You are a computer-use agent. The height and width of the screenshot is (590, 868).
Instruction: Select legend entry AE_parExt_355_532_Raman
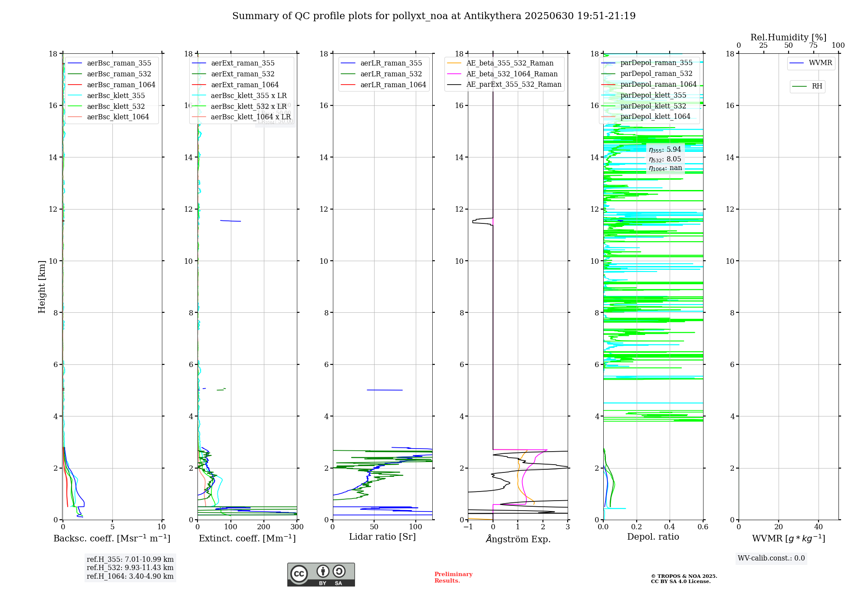tap(504, 85)
